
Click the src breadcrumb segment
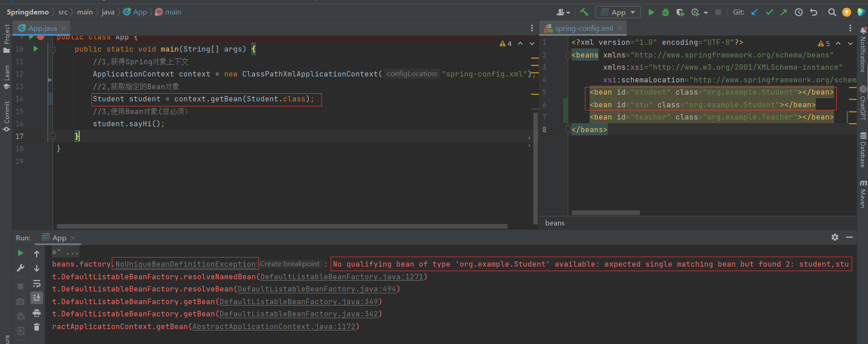(63, 12)
